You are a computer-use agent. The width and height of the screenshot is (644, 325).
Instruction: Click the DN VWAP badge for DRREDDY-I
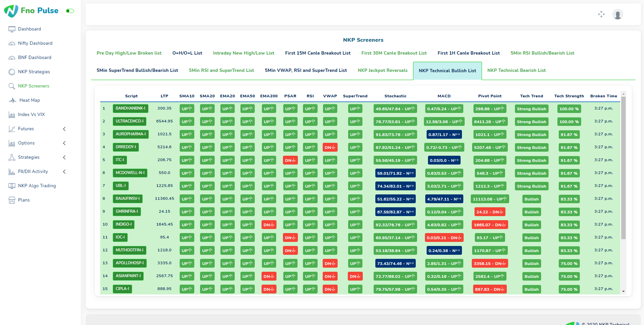click(x=330, y=147)
